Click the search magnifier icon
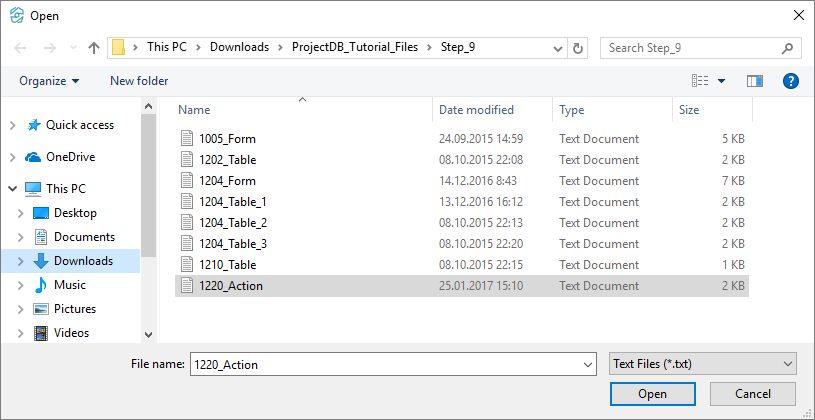Viewport: 815px width, 420px height. tap(788, 47)
